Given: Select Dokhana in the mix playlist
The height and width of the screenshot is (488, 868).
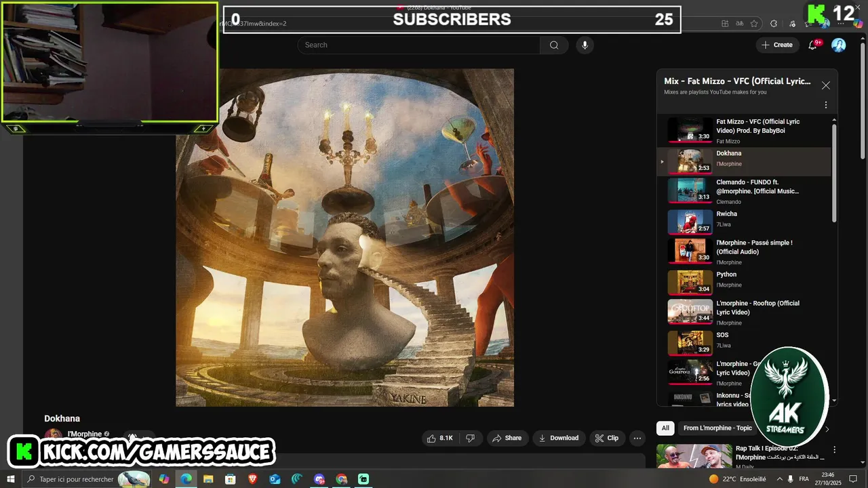Looking at the screenshot, I should [x=744, y=161].
